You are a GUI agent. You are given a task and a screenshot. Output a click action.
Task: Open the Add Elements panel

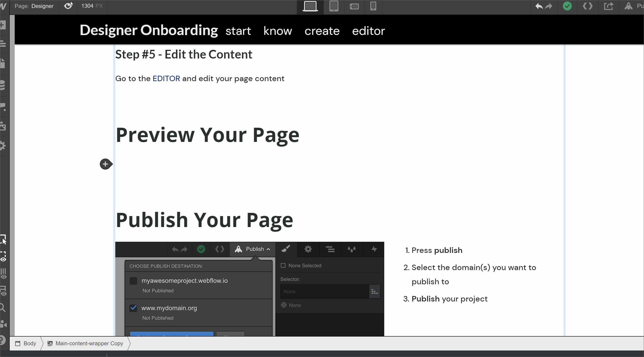(x=3, y=25)
